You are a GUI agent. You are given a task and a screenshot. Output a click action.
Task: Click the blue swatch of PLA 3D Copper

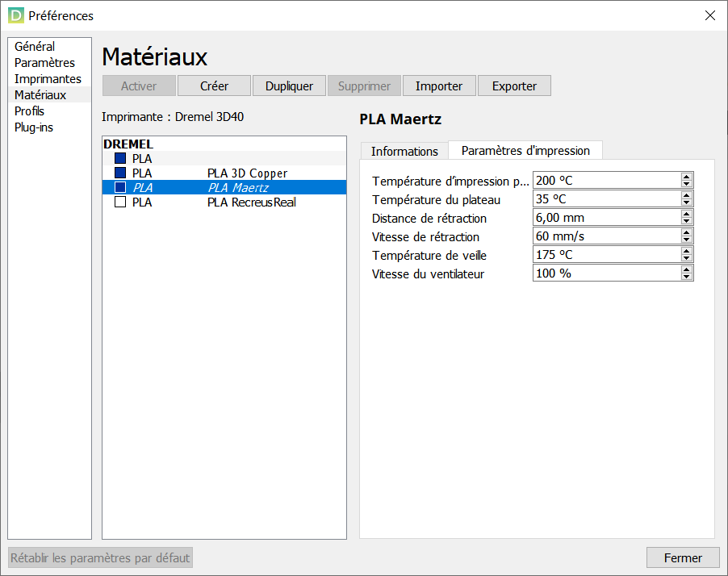coord(120,173)
